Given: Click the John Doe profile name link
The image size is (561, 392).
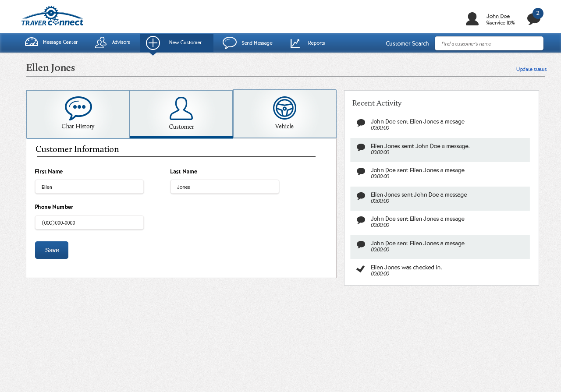Looking at the screenshot, I should pyautogui.click(x=498, y=16).
